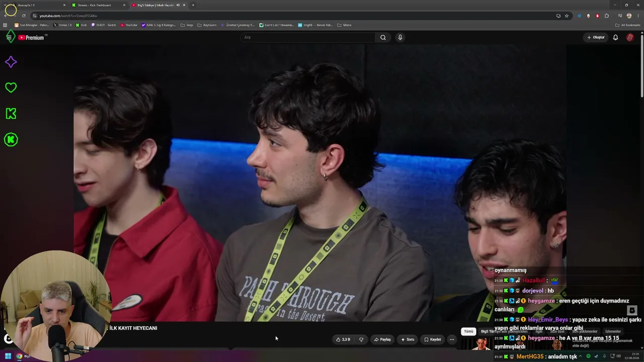This screenshot has width=644, height=362.
Task: Open Spotify tray icon in taskbar
Action: point(588,356)
